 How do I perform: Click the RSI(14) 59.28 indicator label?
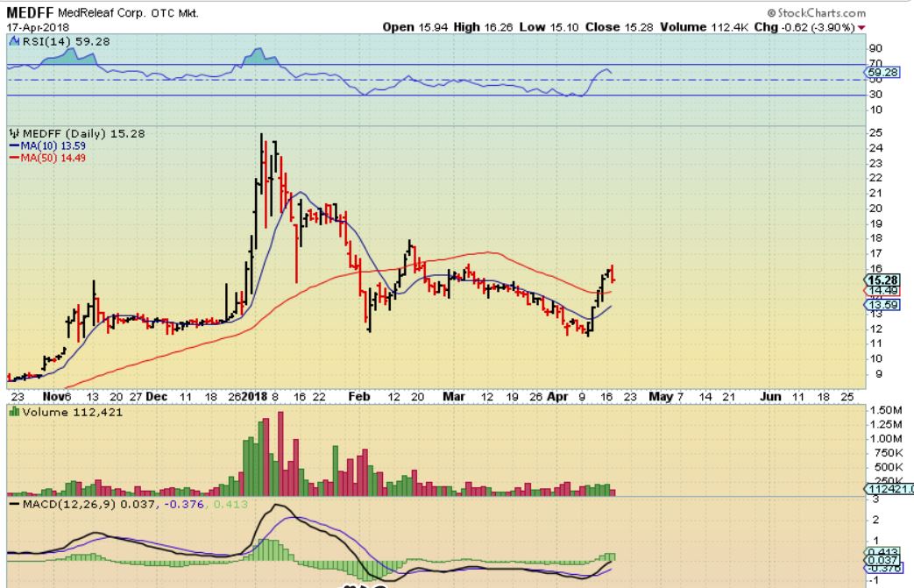[65, 41]
